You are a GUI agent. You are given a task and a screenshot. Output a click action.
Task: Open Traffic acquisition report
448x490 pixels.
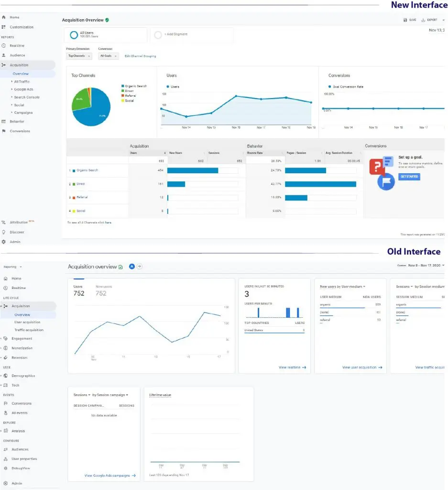click(29, 330)
